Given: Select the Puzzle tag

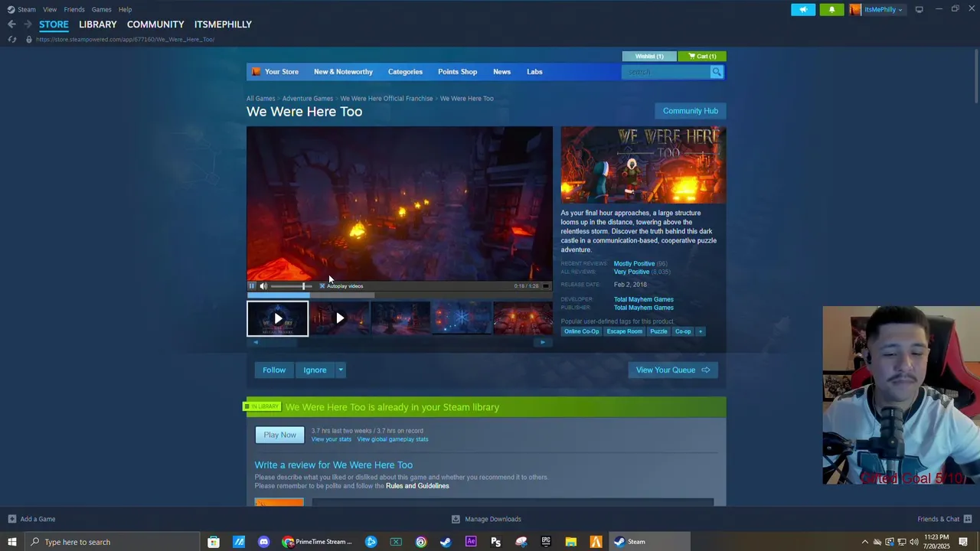Looking at the screenshot, I should (x=658, y=331).
